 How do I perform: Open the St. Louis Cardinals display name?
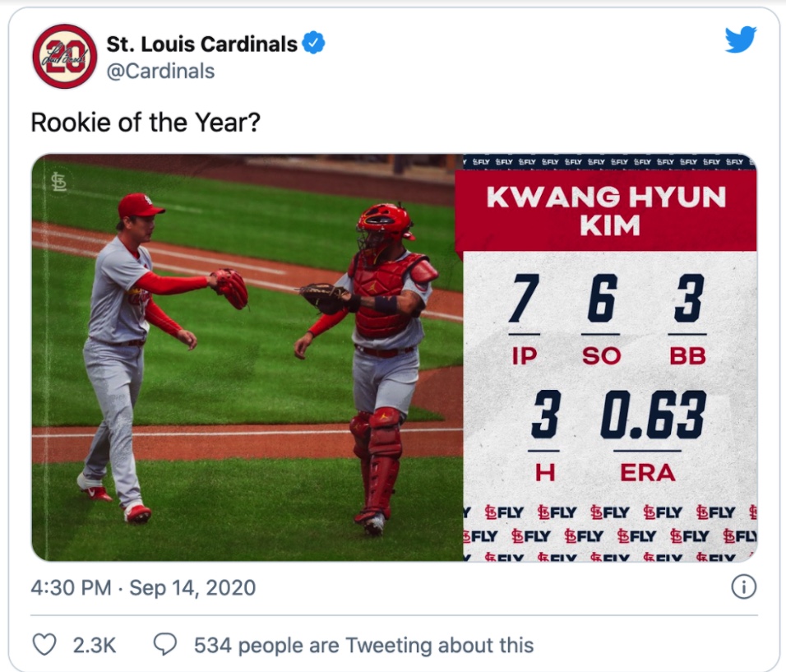coord(202,44)
